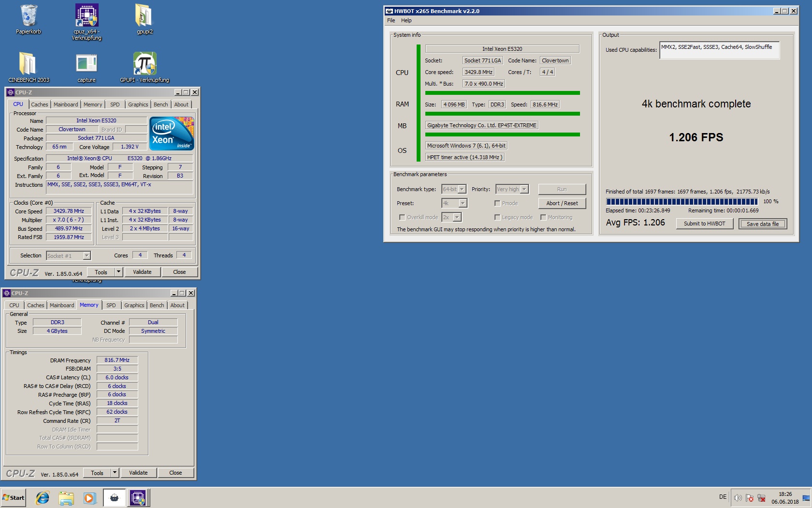Screen dimensions: 812x508
Task: Switch to Caches tab in upper CPU-Z
Action: tap(40, 105)
